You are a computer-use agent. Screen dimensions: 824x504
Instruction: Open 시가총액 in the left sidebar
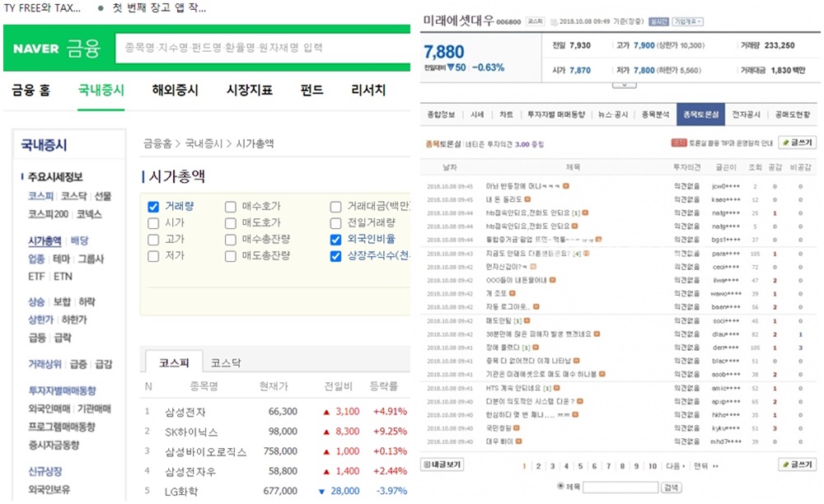tap(44, 241)
